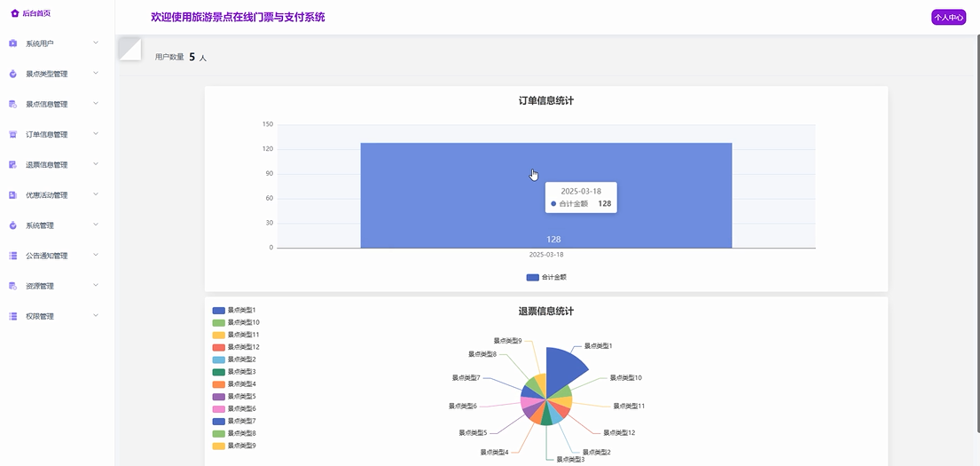
Task: Click the pink 景点类型6 legend swatch
Action: 219,409
